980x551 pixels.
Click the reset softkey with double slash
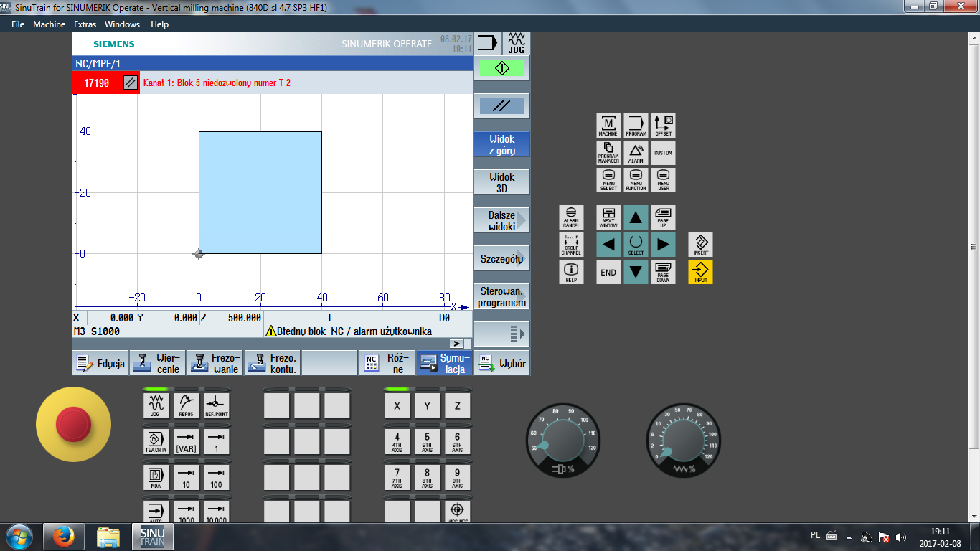click(x=501, y=106)
